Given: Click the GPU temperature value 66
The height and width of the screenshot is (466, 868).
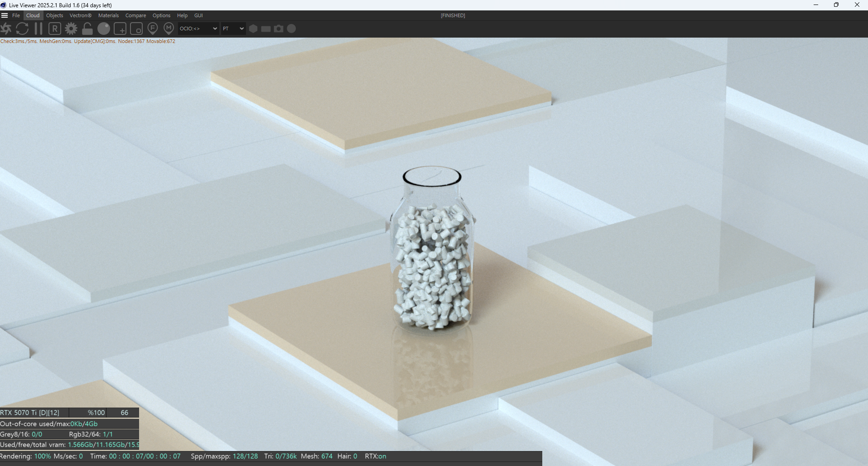Looking at the screenshot, I should pyautogui.click(x=125, y=413).
